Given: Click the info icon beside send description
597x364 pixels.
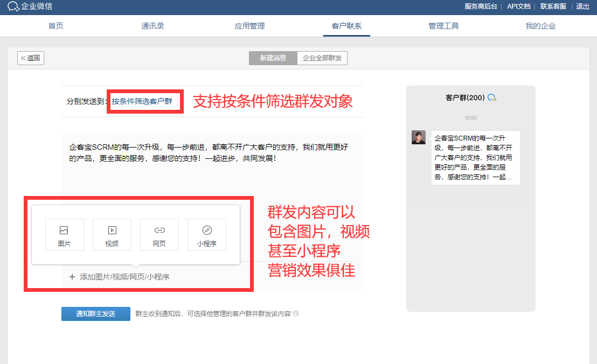Looking at the screenshot, I should tap(296, 313).
